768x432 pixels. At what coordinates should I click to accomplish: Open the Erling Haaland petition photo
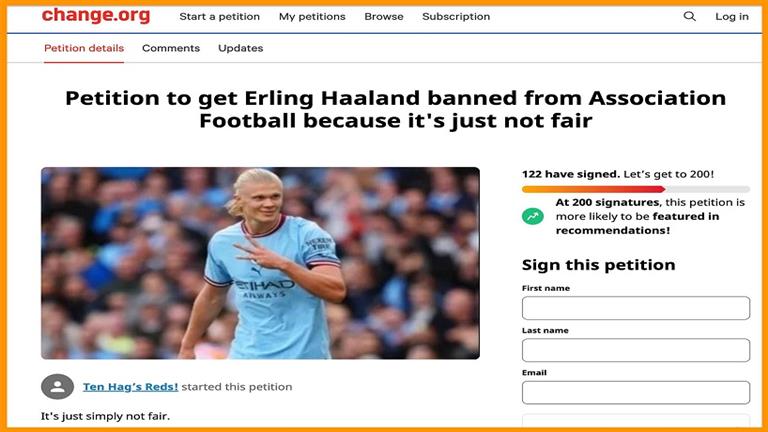point(261,263)
